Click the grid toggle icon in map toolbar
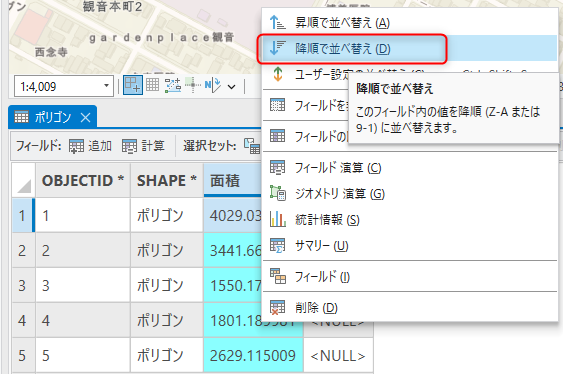 152,85
